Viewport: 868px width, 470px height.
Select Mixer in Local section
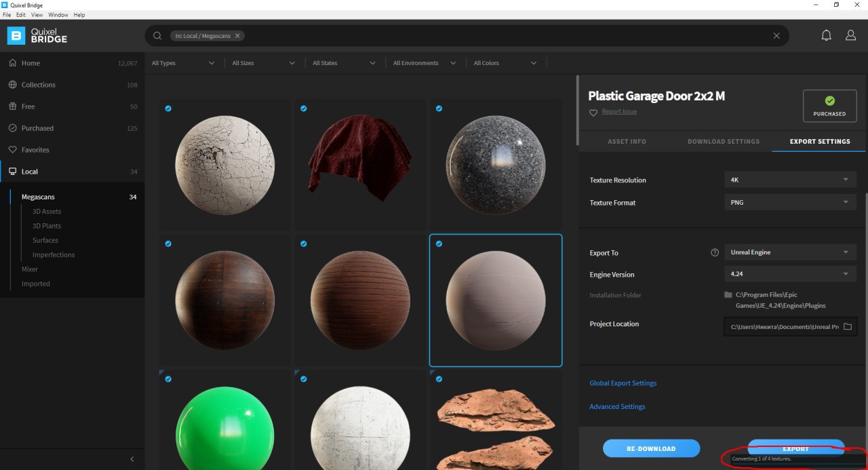pyautogui.click(x=30, y=269)
